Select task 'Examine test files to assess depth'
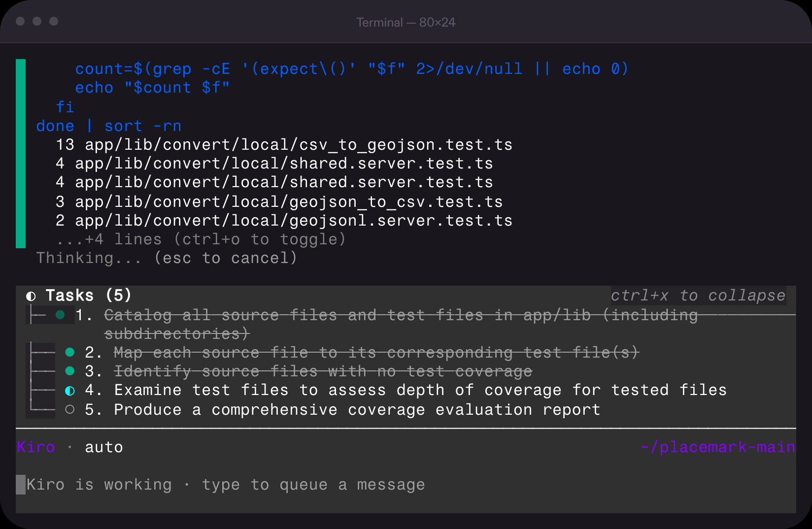812x529 pixels. click(x=420, y=391)
